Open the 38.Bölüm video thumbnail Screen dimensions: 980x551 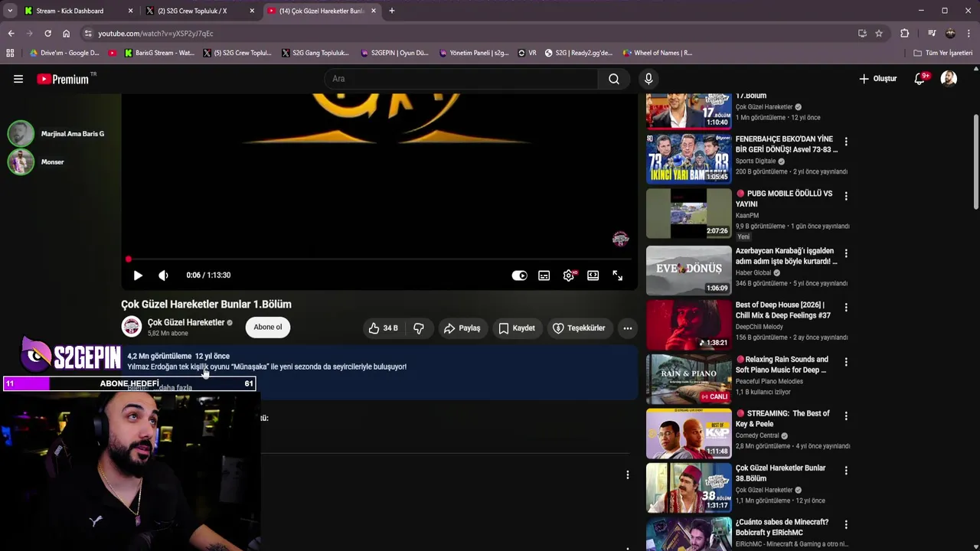(x=689, y=487)
